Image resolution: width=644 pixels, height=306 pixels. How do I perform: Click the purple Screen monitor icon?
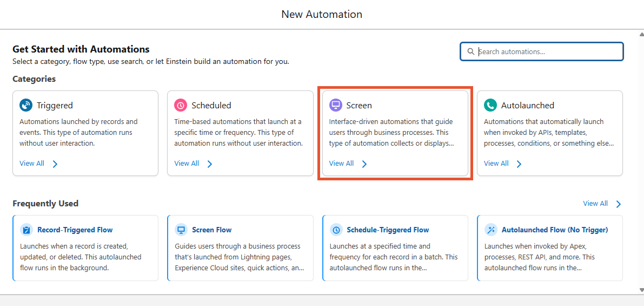click(x=336, y=105)
